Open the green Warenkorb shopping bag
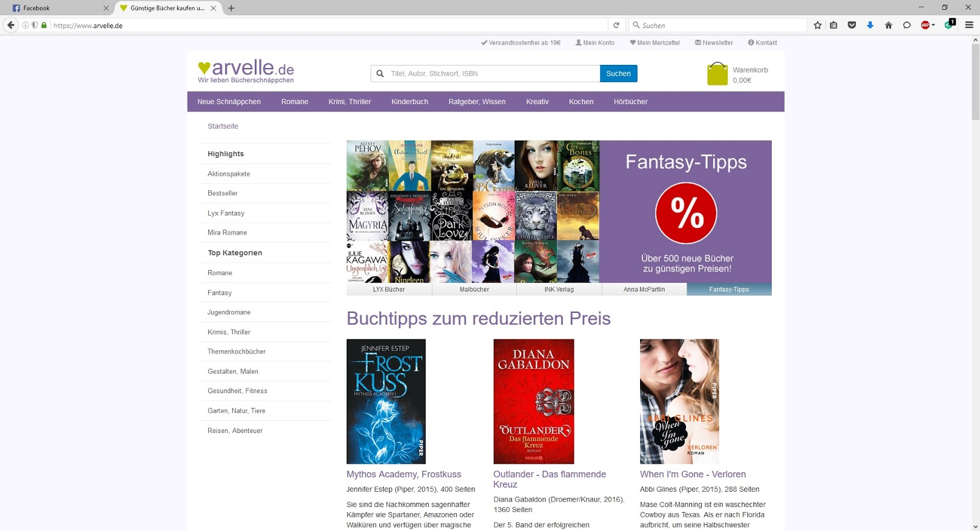This screenshot has width=980, height=531. 717,74
